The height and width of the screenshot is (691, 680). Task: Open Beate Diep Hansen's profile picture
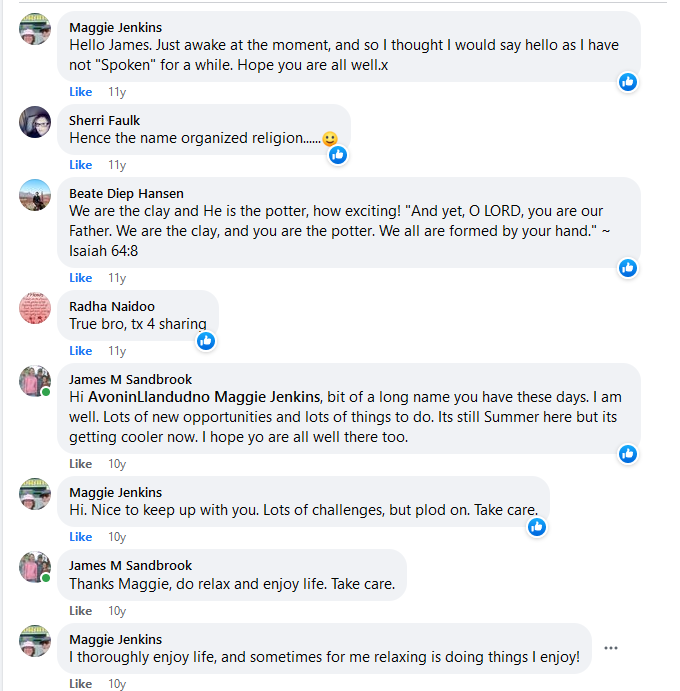tap(35, 194)
